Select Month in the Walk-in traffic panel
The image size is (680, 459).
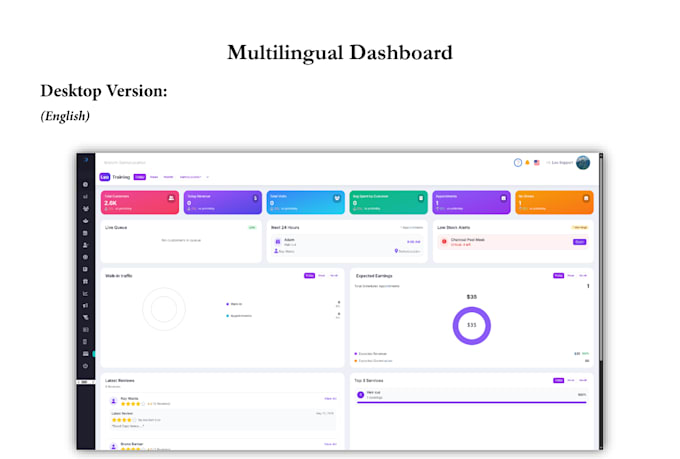[334, 275]
